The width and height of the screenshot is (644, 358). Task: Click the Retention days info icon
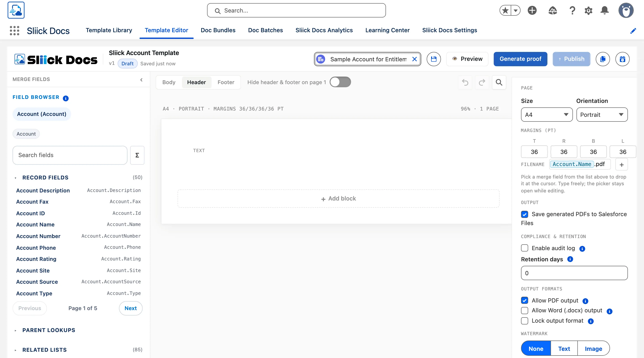pyautogui.click(x=570, y=259)
